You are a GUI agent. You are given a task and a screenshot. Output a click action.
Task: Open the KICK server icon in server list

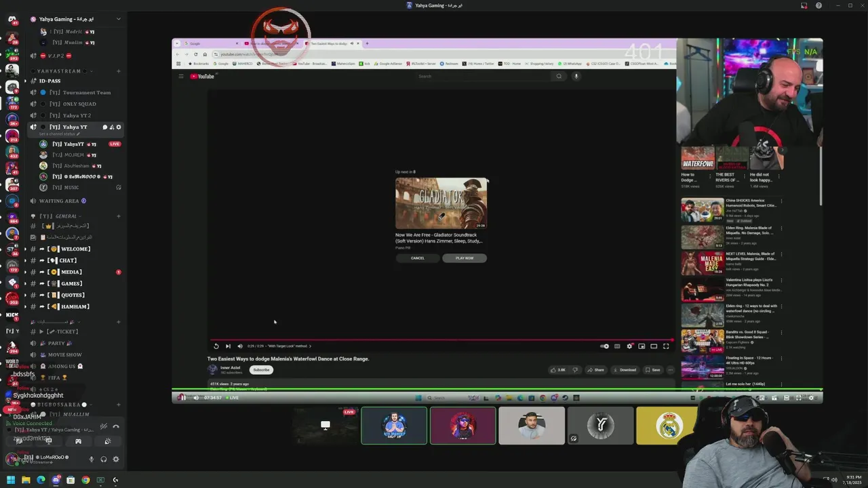pyautogui.click(x=12, y=314)
